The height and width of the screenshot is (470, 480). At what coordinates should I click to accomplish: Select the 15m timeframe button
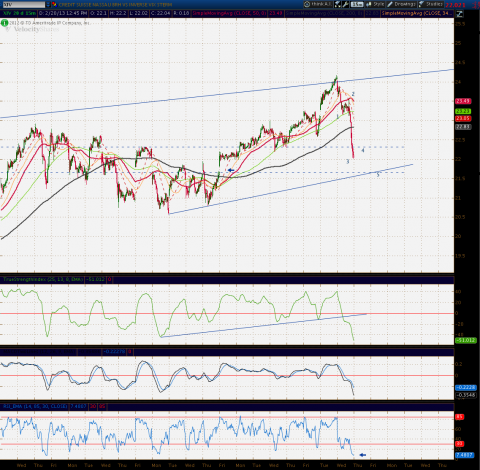[x=357, y=4]
